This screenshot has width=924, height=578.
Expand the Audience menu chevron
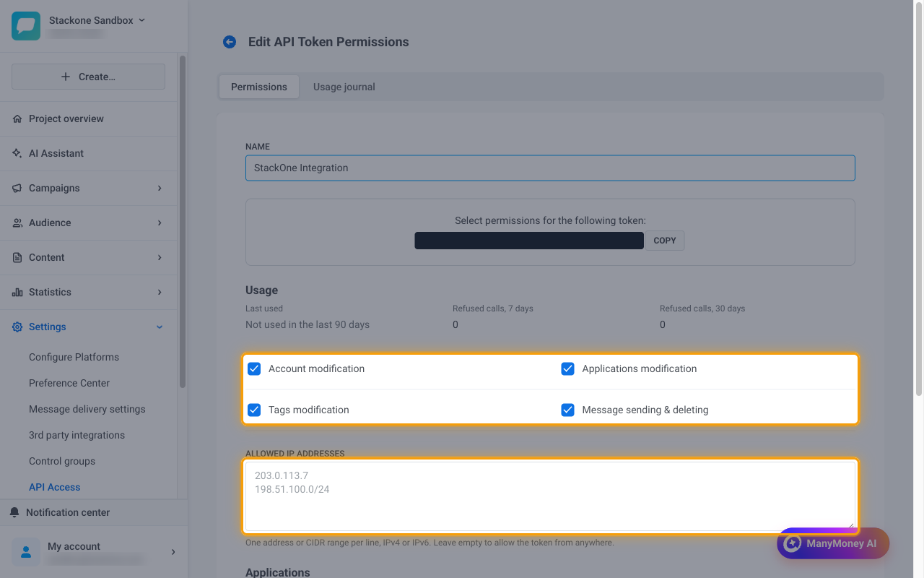point(160,223)
